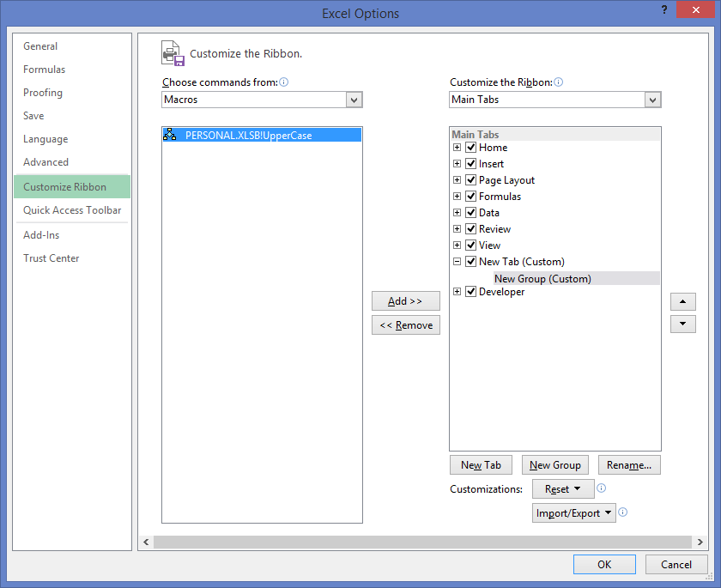Click the horizontal scrollbar left arrow
721x588 pixels.
pyautogui.click(x=146, y=542)
